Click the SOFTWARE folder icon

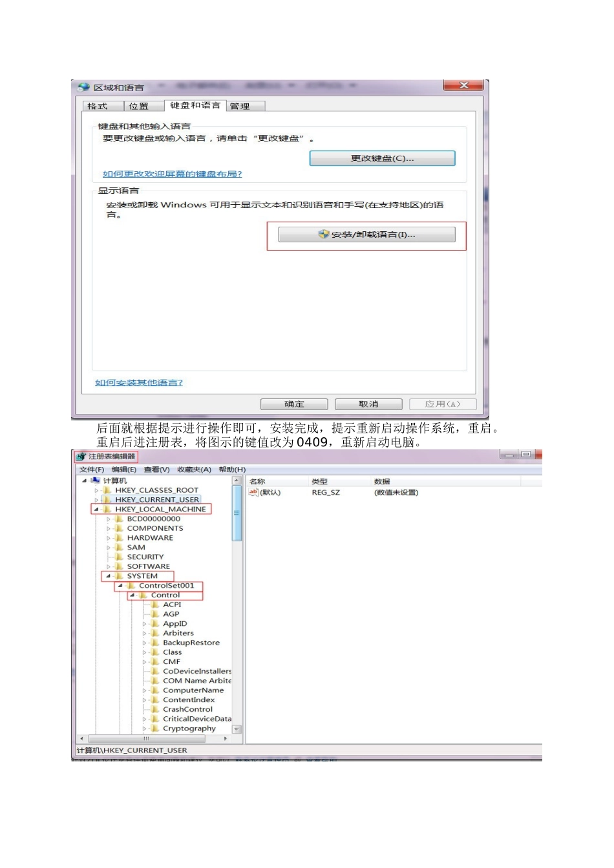[120, 566]
